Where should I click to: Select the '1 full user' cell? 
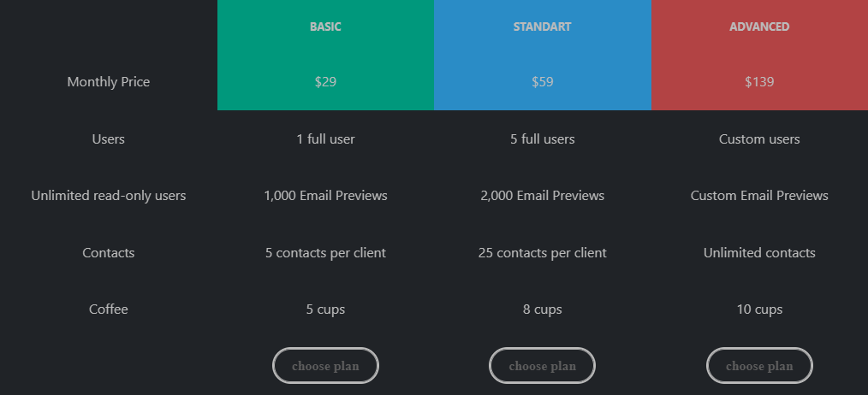pos(325,139)
